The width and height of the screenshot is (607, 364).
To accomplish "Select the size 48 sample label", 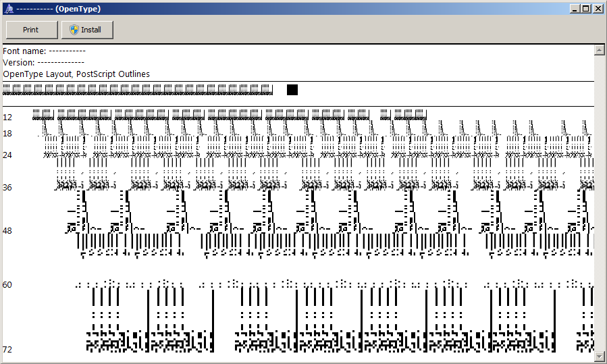I will tap(7, 230).
